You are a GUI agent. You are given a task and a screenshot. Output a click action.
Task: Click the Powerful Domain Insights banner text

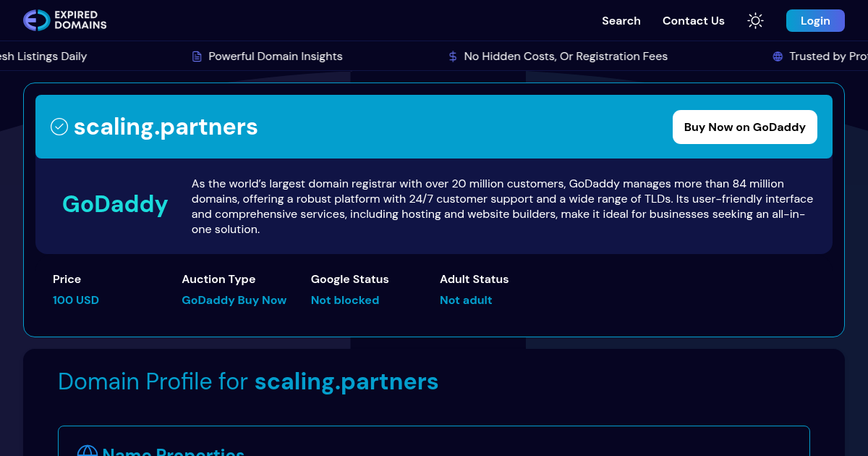[x=275, y=56]
